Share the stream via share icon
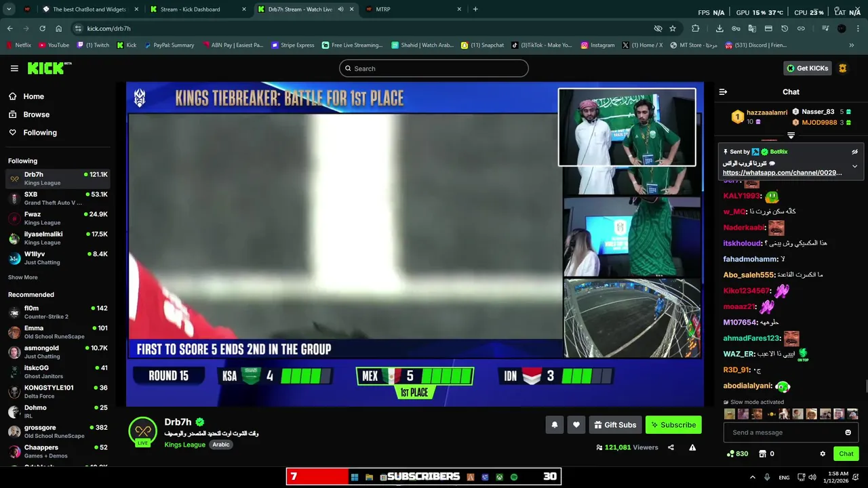The width and height of the screenshot is (868, 488). point(671,447)
